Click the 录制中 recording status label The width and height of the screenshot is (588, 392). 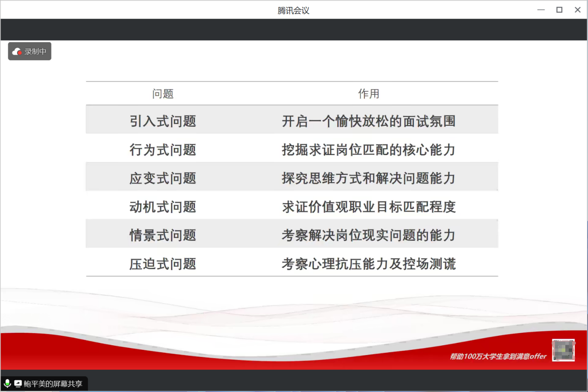click(35, 52)
